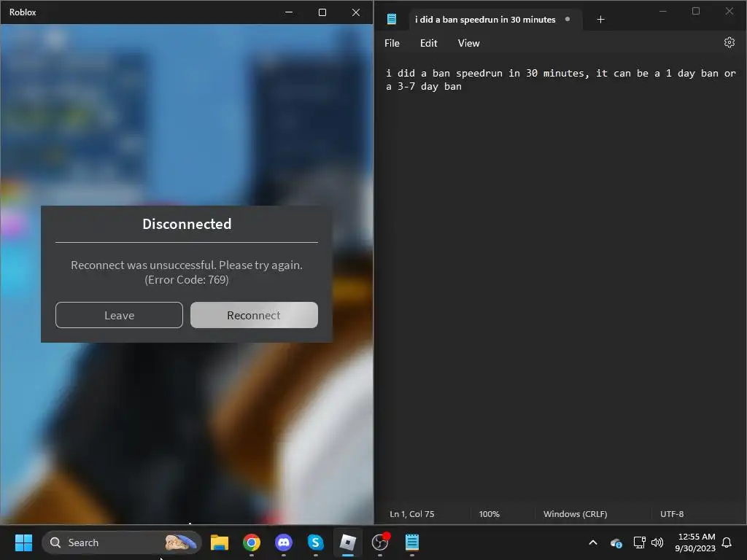Close the Notepad window

729,11
